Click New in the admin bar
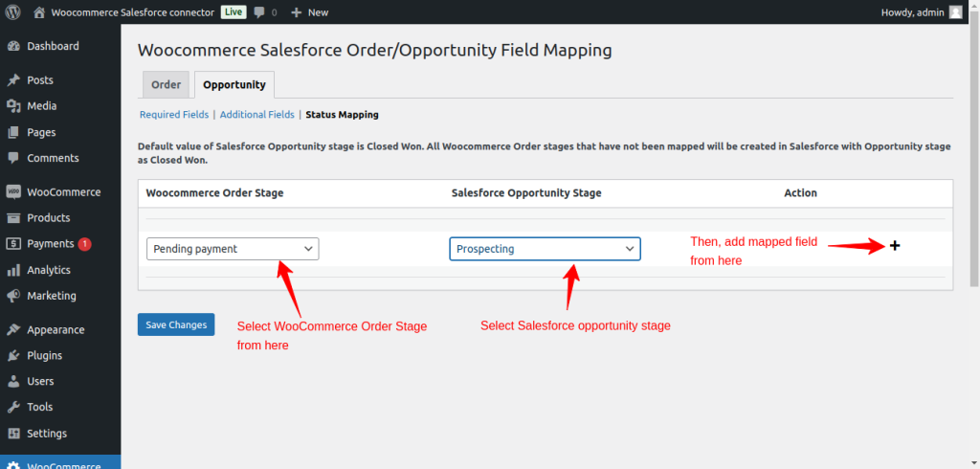This screenshot has height=469, width=980. [309, 12]
